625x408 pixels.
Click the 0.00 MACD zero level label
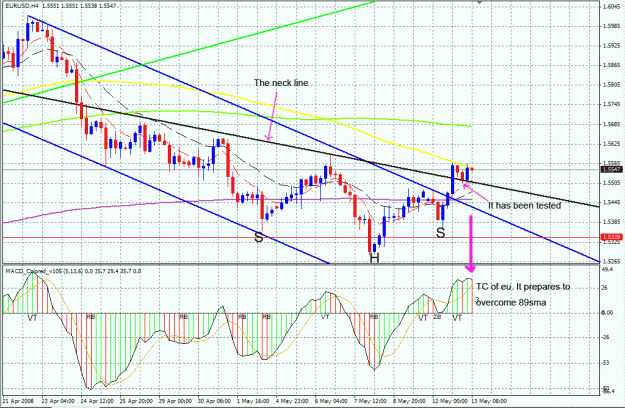(607, 313)
